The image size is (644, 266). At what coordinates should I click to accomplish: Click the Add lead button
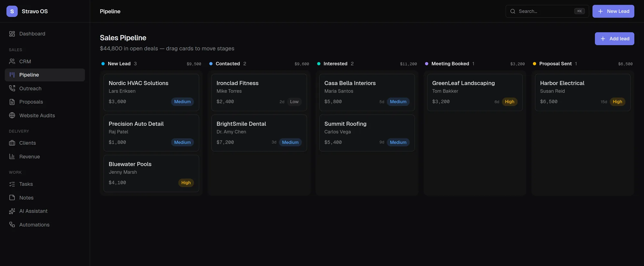coord(614,39)
